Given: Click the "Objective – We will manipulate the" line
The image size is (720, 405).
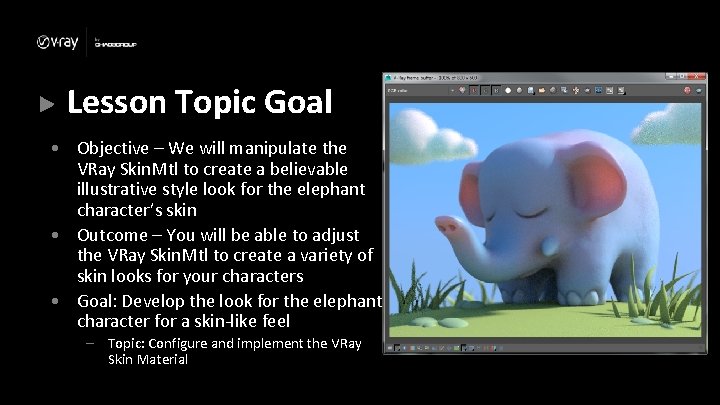Looking at the screenshot, I should click(212, 148).
